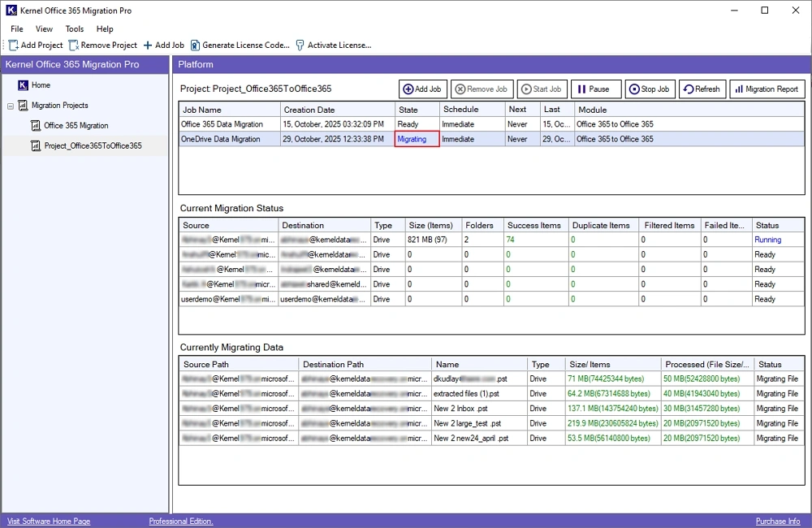Click the Add Project toolbar icon

pos(14,45)
